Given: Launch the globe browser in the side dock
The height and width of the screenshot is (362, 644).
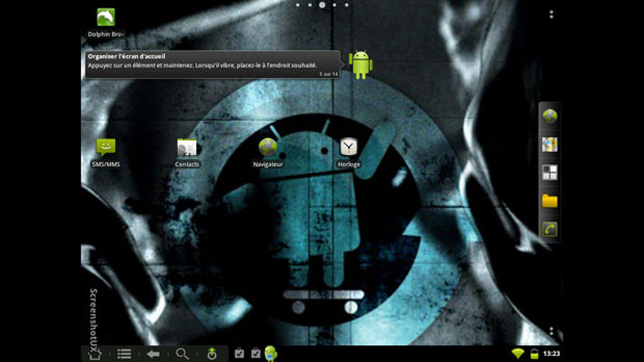Looking at the screenshot, I should (x=550, y=116).
